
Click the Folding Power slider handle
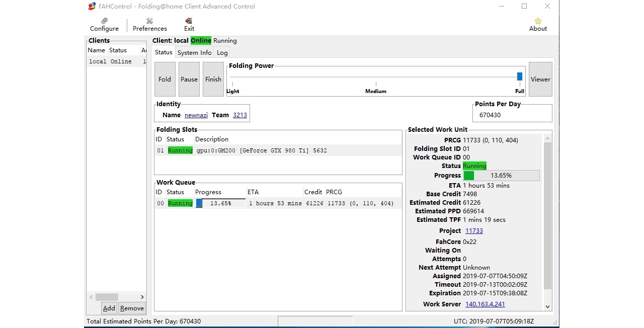click(520, 76)
